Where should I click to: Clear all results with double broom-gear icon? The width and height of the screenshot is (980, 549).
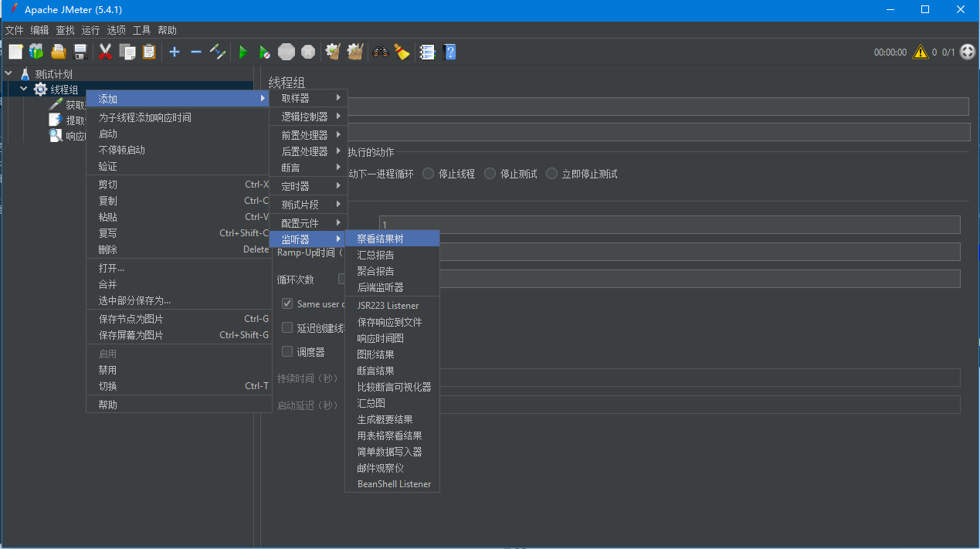pyautogui.click(x=355, y=52)
